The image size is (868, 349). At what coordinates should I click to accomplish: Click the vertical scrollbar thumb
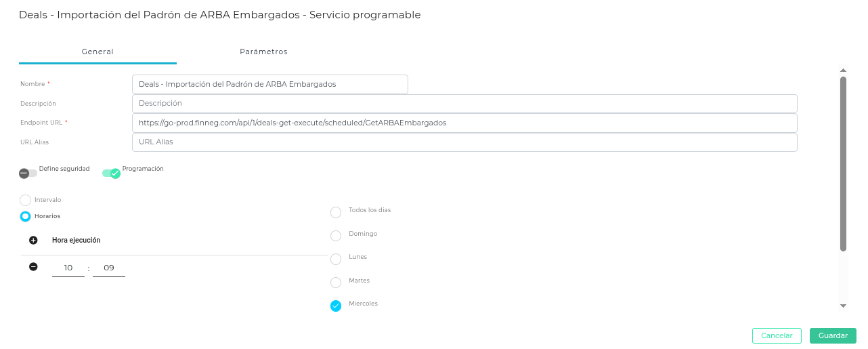tap(843, 163)
